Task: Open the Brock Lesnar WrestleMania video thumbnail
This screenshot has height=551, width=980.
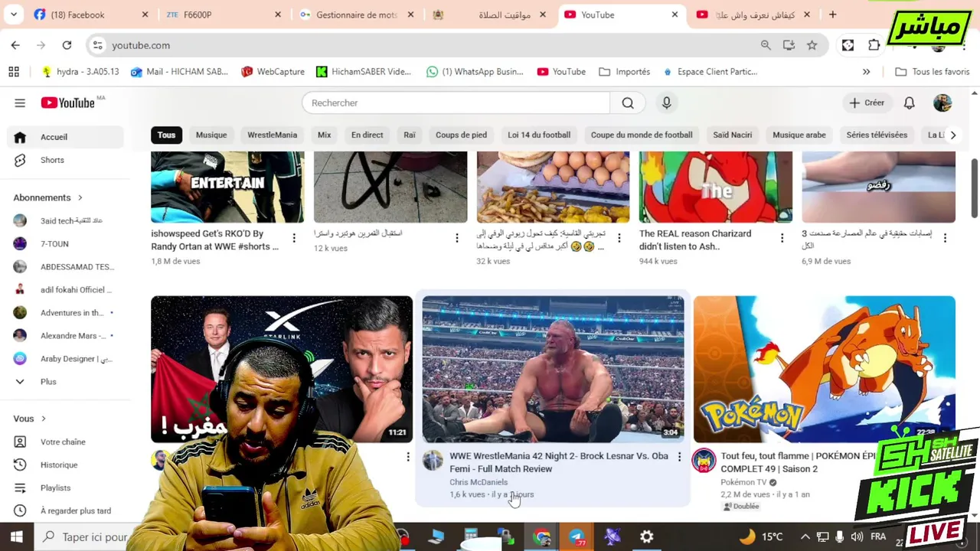Action: click(553, 369)
